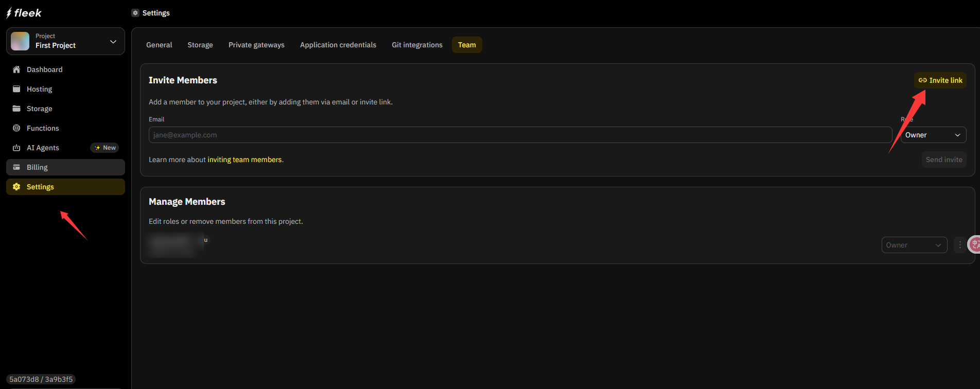The image size is (980, 389).
Task: Follow the inviting team members link
Action: 244,160
